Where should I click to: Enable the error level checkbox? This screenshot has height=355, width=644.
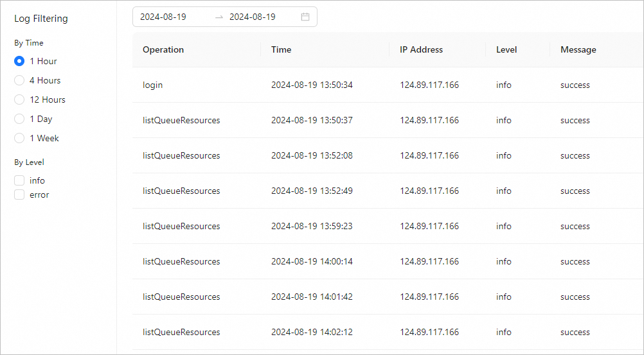click(x=19, y=195)
